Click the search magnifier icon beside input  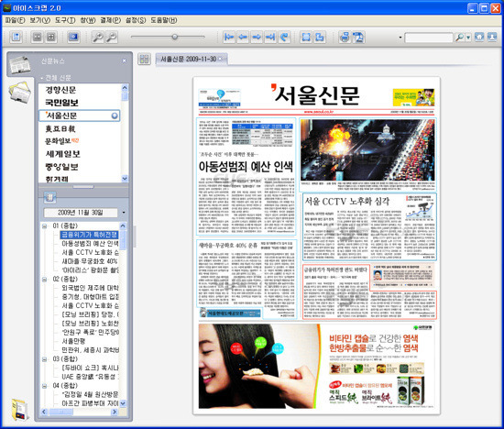click(460, 38)
